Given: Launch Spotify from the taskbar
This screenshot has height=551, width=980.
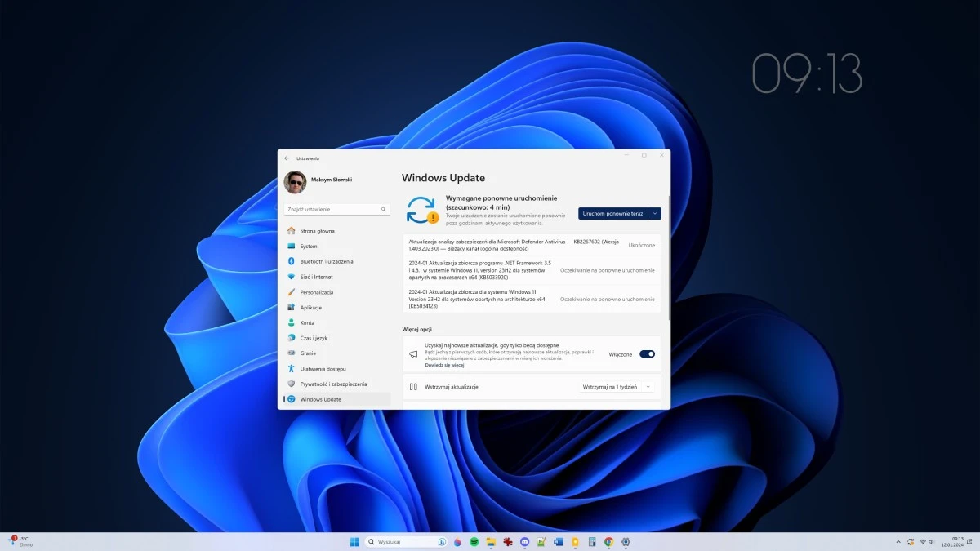Looking at the screenshot, I should 474,541.
